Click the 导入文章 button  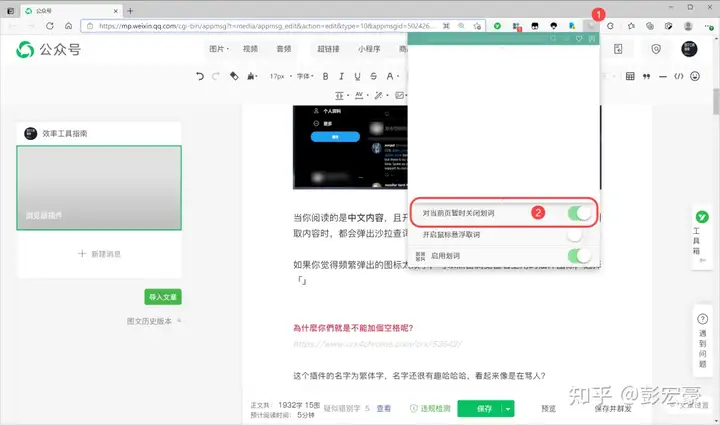click(x=163, y=297)
